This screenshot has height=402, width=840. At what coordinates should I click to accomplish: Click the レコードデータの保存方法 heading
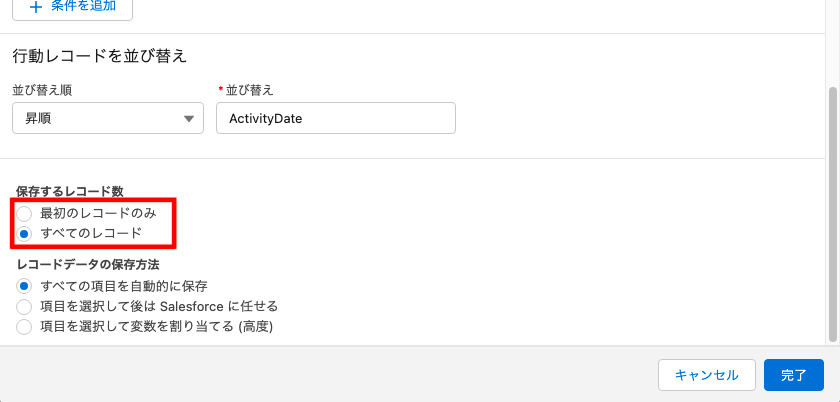pyautogui.click(x=88, y=265)
